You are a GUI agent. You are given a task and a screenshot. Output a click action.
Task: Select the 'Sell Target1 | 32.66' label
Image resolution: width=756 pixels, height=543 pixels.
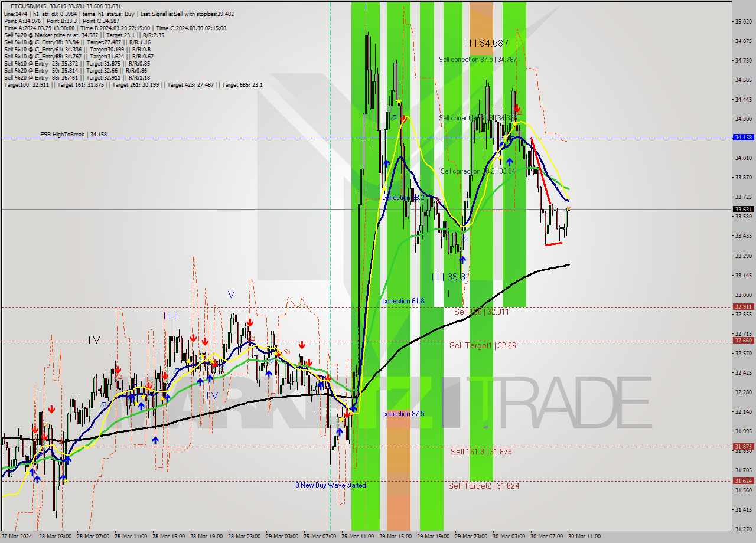click(x=483, y=345)
